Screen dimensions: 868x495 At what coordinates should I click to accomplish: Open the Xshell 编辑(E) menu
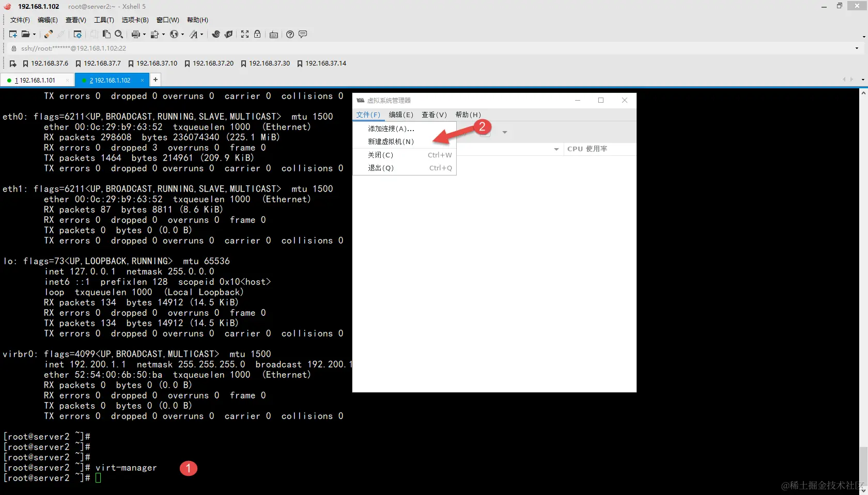[48, 20]
